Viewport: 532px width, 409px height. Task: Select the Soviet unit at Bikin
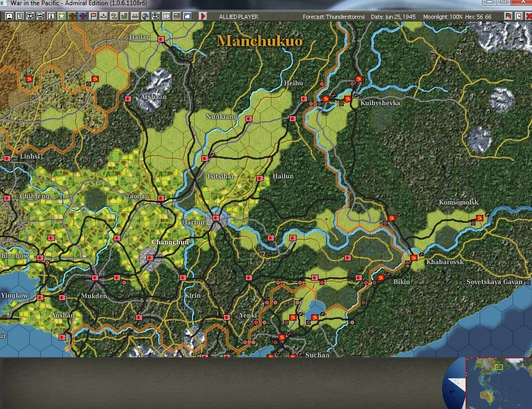[x=381, y=278]
